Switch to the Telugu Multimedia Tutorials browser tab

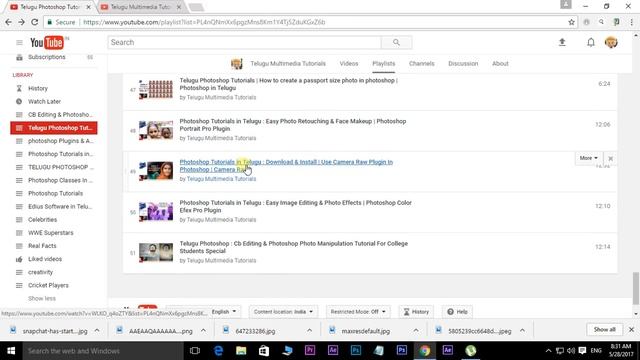(x=141, y=7)
